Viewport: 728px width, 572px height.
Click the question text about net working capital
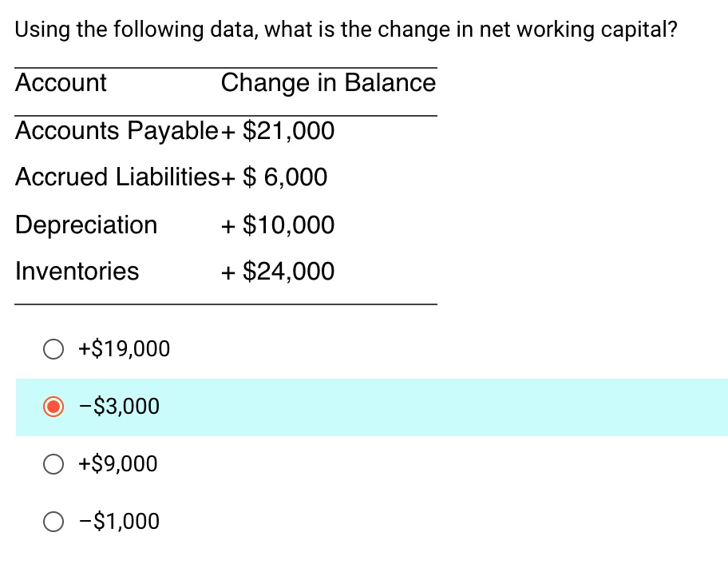click(345, 30)
